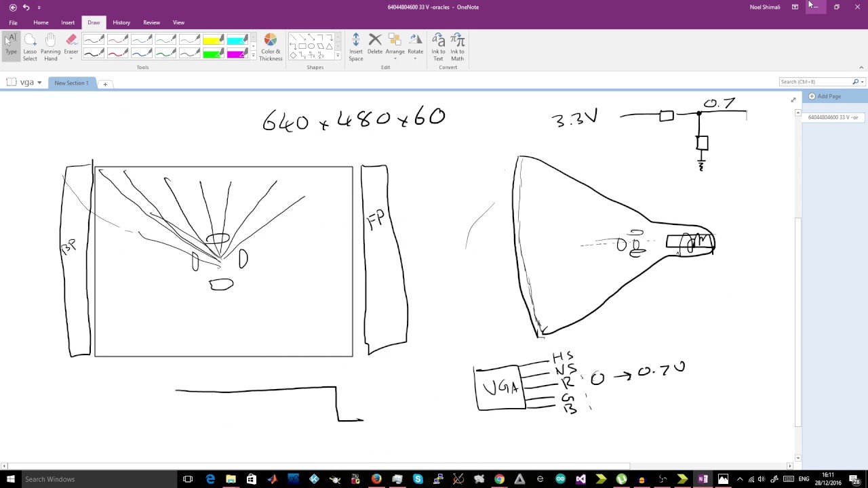Expand page to full view arrow

tap(793, 100)
